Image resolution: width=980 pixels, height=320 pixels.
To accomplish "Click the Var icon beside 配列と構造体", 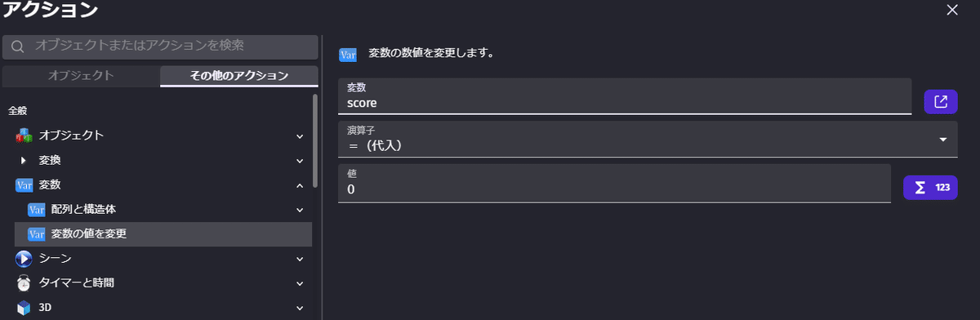I will coord(37,210).
